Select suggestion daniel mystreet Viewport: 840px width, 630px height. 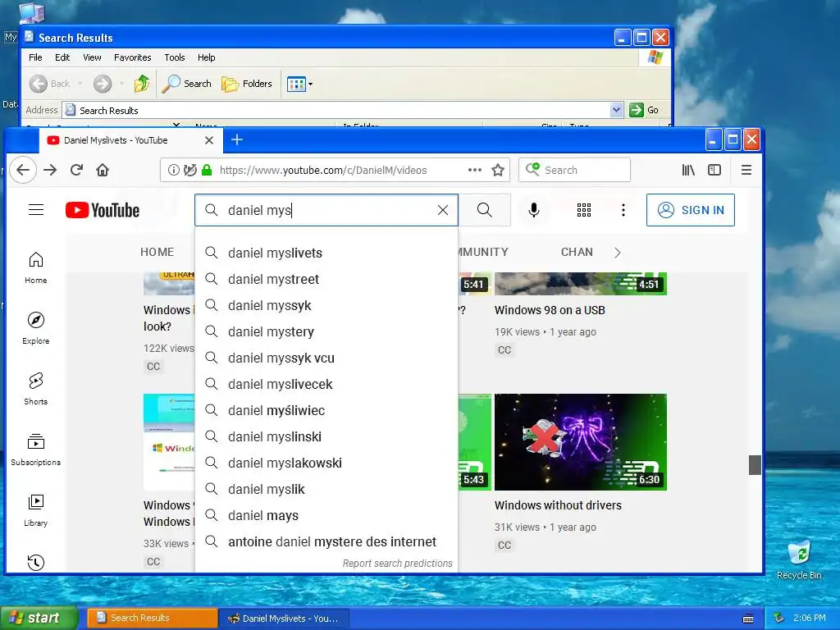tap(326, 279)
